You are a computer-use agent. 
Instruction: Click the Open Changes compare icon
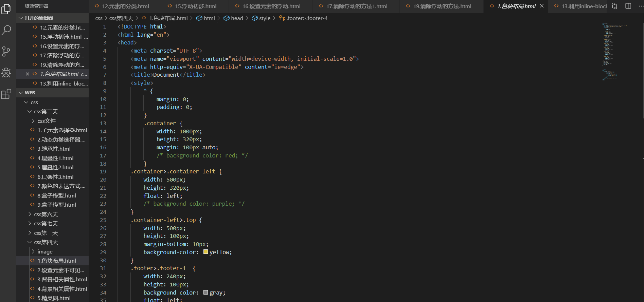pyautogui.click(x=614, y=6)
